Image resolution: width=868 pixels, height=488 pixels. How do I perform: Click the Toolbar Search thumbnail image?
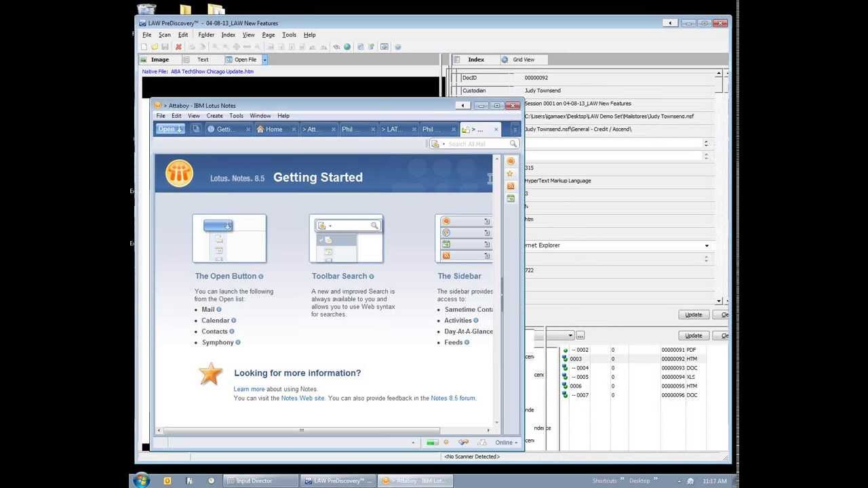point(347,239)
